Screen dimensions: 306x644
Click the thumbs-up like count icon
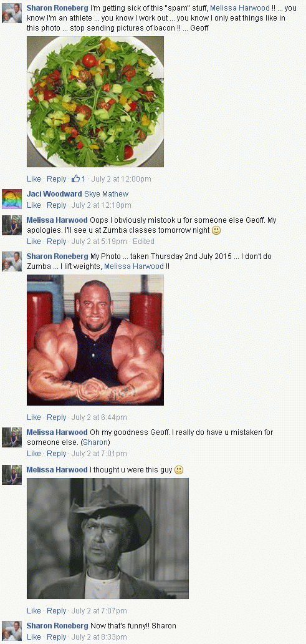(x=75, y=178)
